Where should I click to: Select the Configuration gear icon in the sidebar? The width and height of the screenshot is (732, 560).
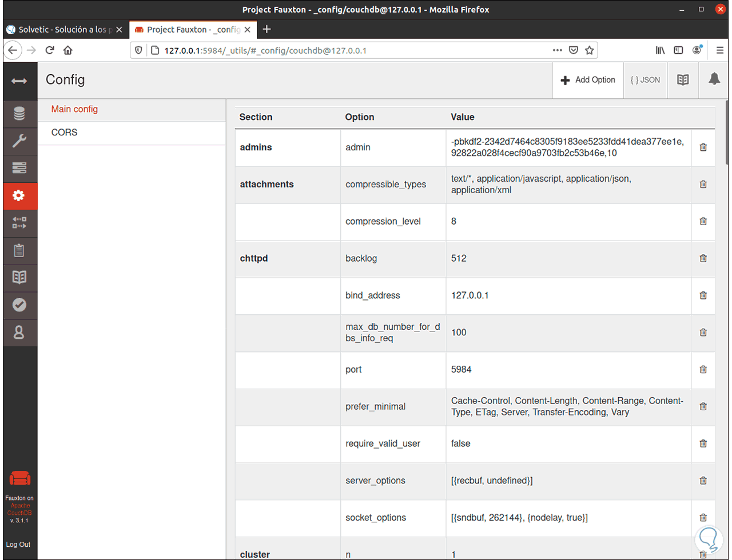coord(19,195)
